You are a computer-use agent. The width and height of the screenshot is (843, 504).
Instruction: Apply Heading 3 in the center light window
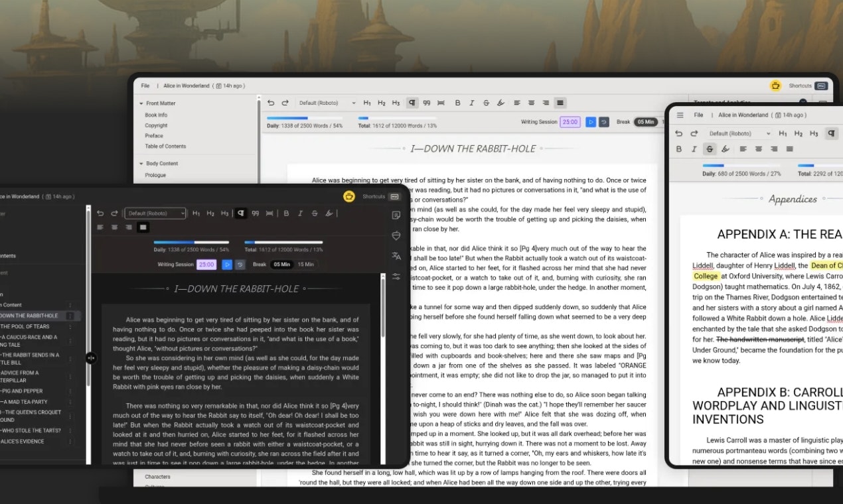tap(396, 103)
